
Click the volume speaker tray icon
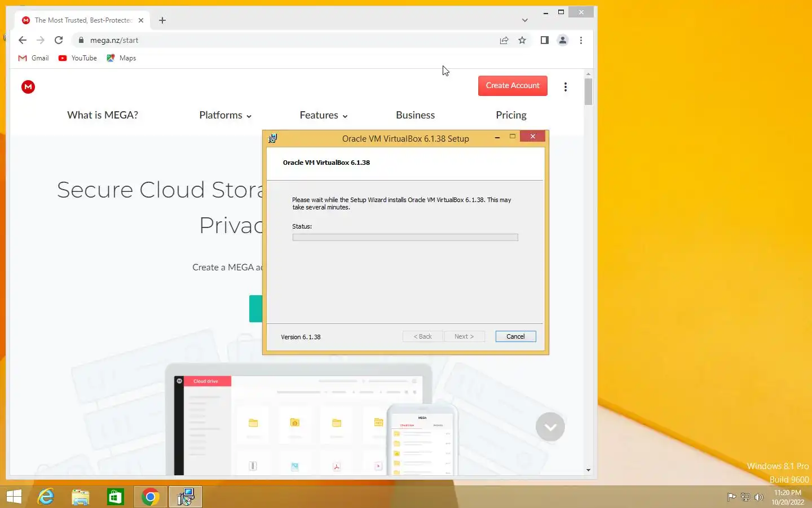758,497
